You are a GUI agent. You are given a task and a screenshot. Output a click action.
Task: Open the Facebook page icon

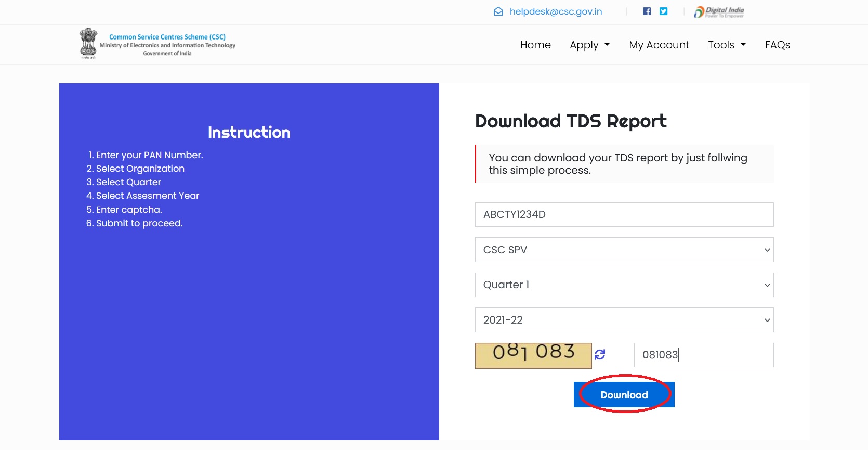[x=647, y=11]
